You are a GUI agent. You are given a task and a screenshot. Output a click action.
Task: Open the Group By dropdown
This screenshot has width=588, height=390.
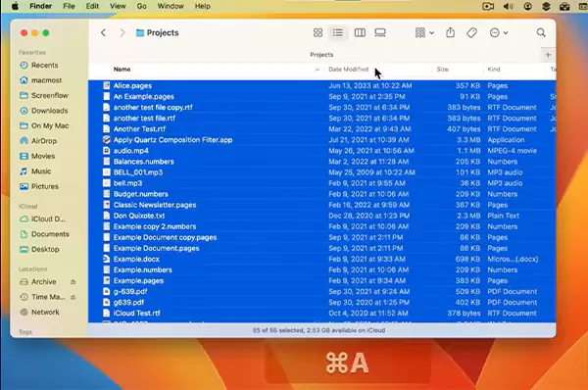coord(424,33)
